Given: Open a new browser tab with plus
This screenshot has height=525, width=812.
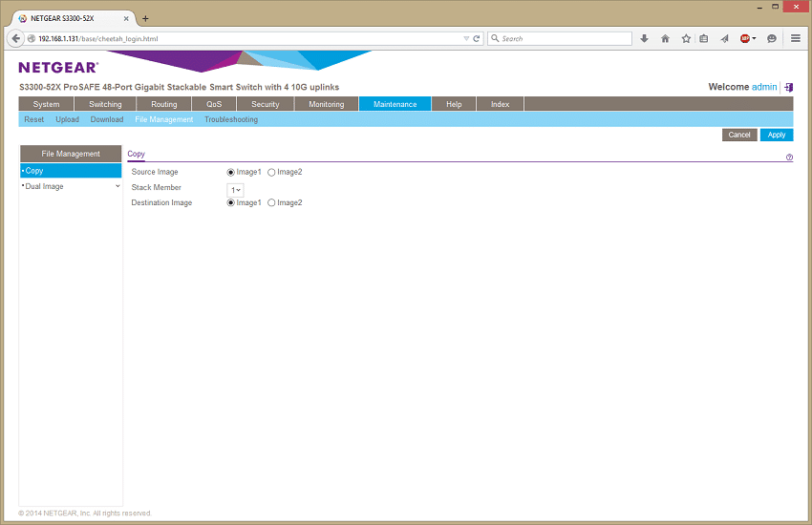Looking at the screenshot, I should click(x=145, y=19).
